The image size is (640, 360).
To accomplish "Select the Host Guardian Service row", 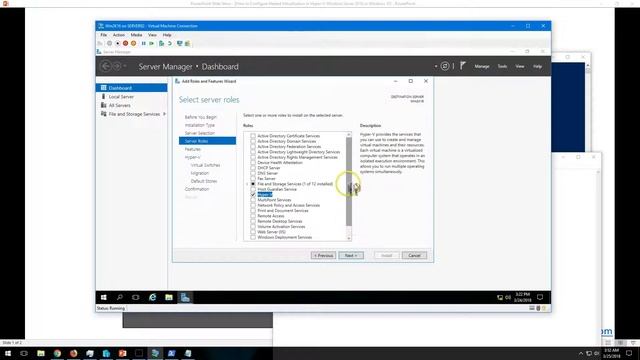I will point(277,189).
